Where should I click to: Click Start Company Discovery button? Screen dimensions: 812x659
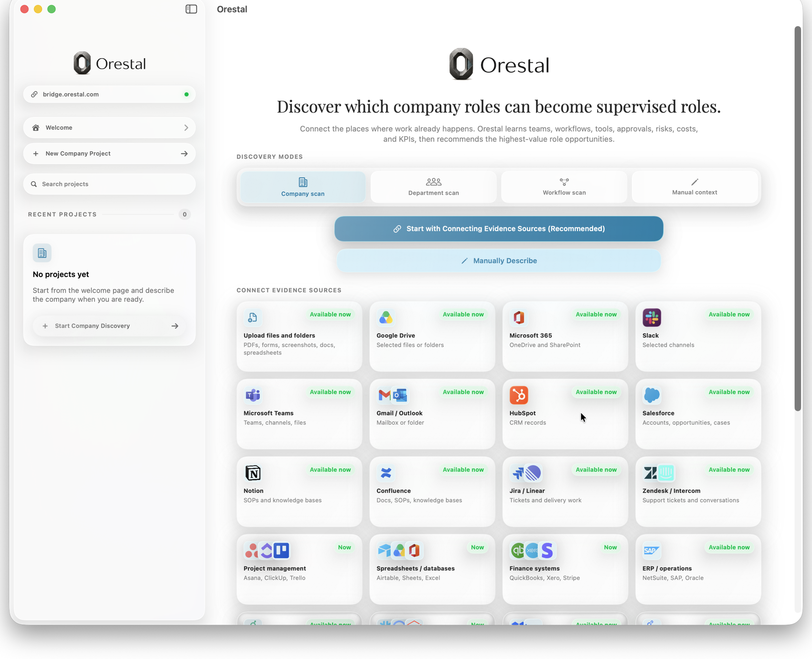(x=109, y=326)
